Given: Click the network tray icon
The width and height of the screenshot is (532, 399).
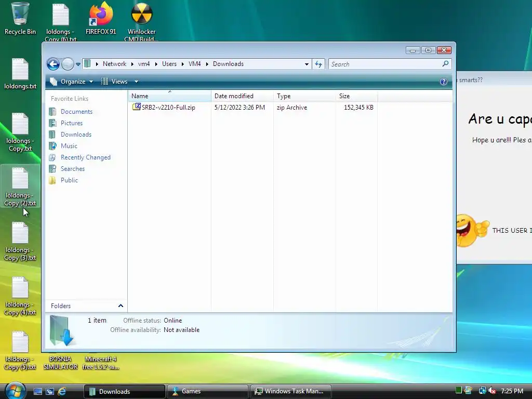Looking at the screenshot, I should [x=482, y=391].
